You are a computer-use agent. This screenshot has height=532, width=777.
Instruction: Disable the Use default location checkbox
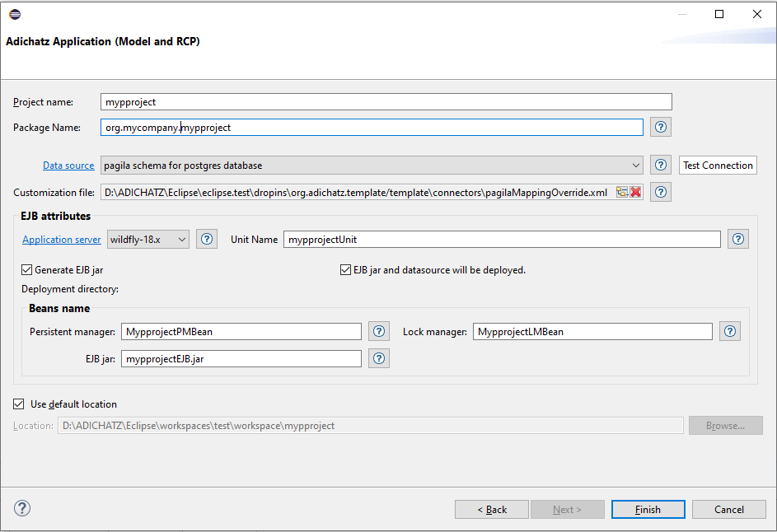coord(19,404)
